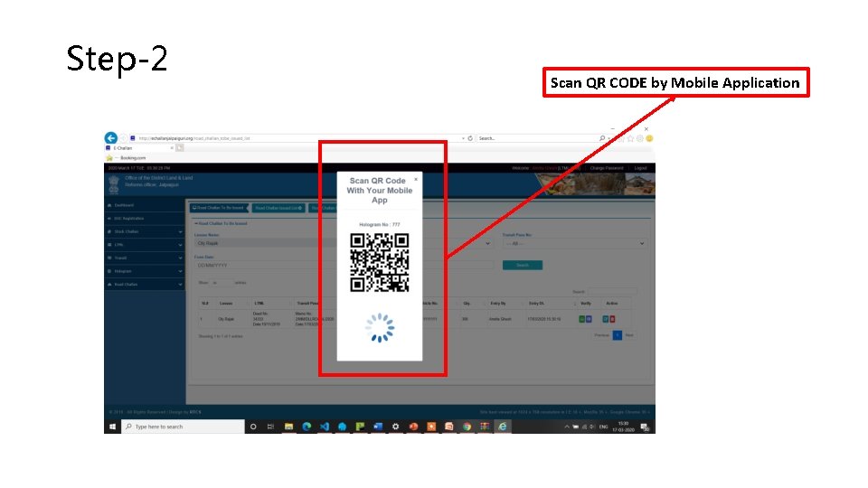Select the E-Challan browser tab
This screenshot has width=868, height=488.
pos(139,148)
